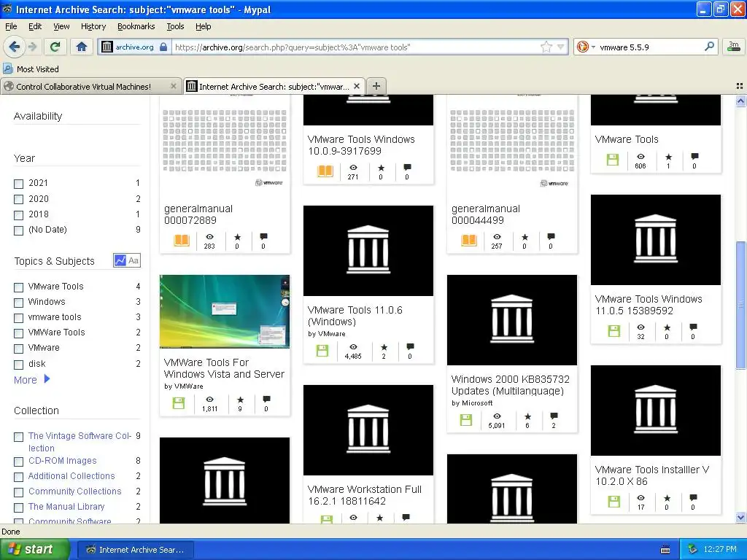Open VMware Workstation Full 16.2.1 title link

[x=365, y=495]
